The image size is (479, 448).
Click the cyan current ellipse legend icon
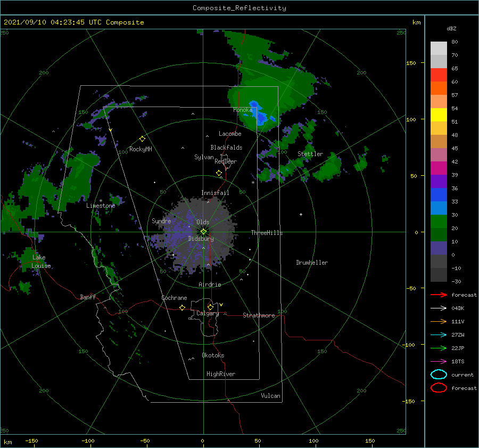(439, 374)
